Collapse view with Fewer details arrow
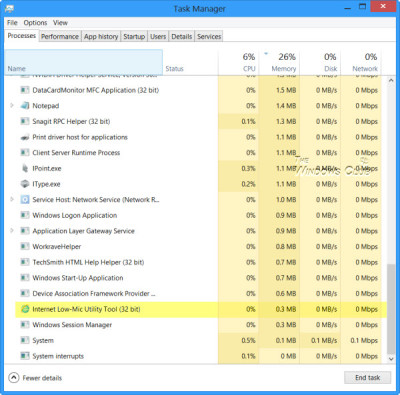This screenshot has width=400, height=395. [14, 378]
